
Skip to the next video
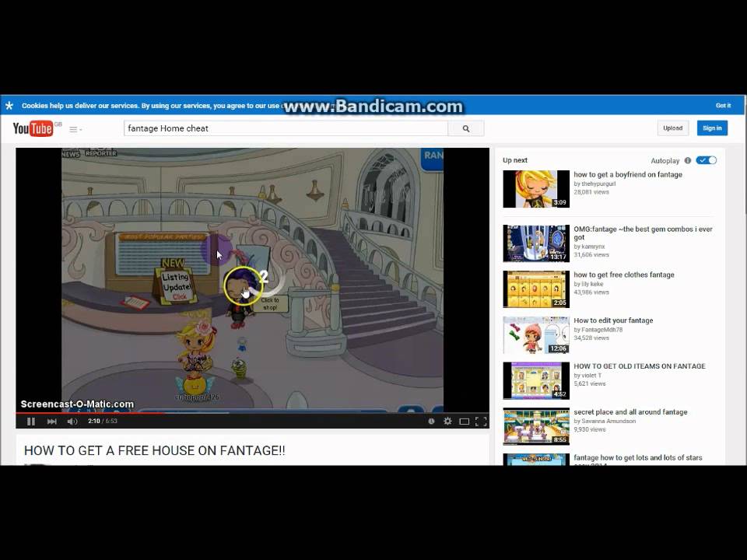click(x=52, y=422)
